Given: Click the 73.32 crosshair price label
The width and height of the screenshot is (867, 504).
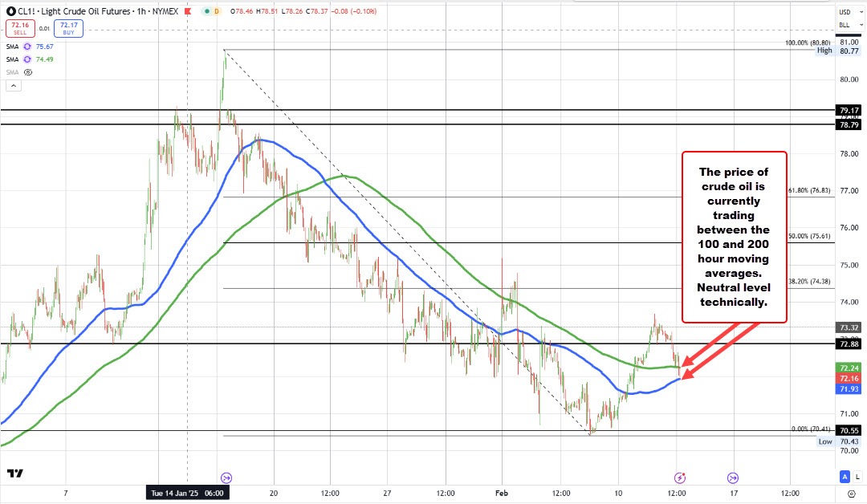Looking at the screenshot, I should coord(849,327).
